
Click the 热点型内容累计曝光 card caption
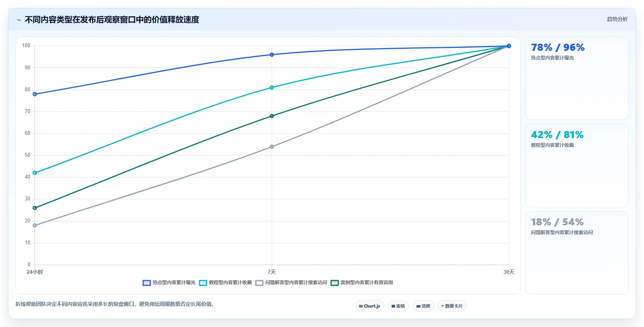click(x=552, y=58)
